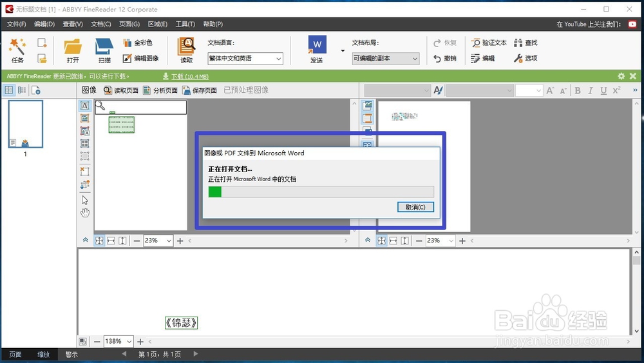The image size is (644, 363).
Task: Click the Open folder icon
Action: [x=73, y=50]
